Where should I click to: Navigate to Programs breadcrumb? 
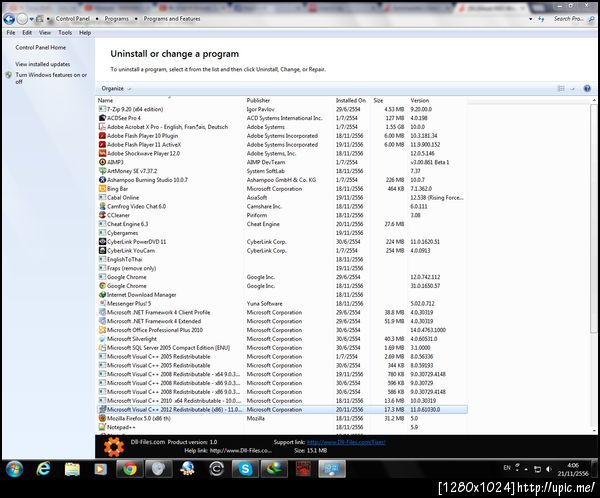(x=116, y=19)
